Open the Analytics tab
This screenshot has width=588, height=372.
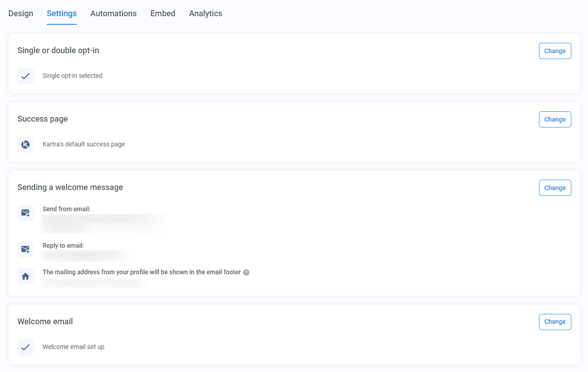205,14
